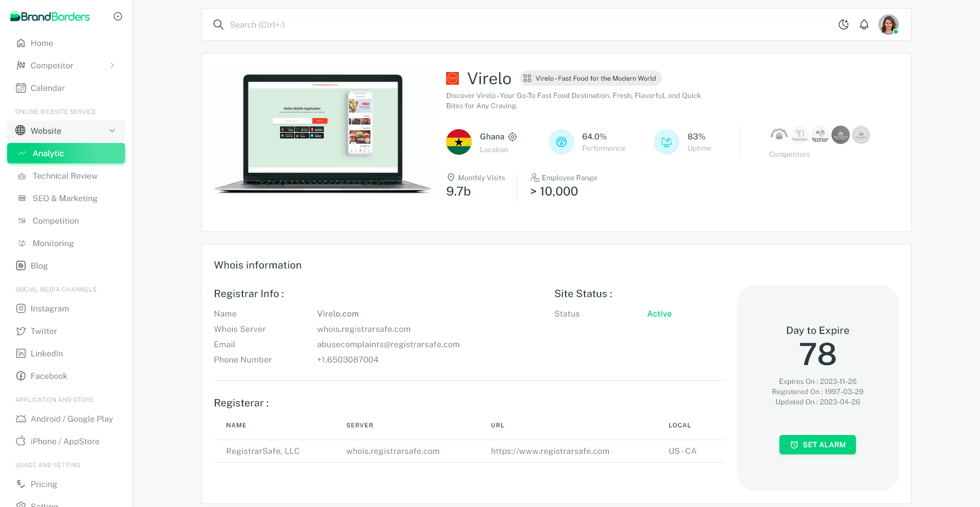Open the REEFOOD competitor logo
The width and height of the screenshot is (980, 507).
(820, 135)
